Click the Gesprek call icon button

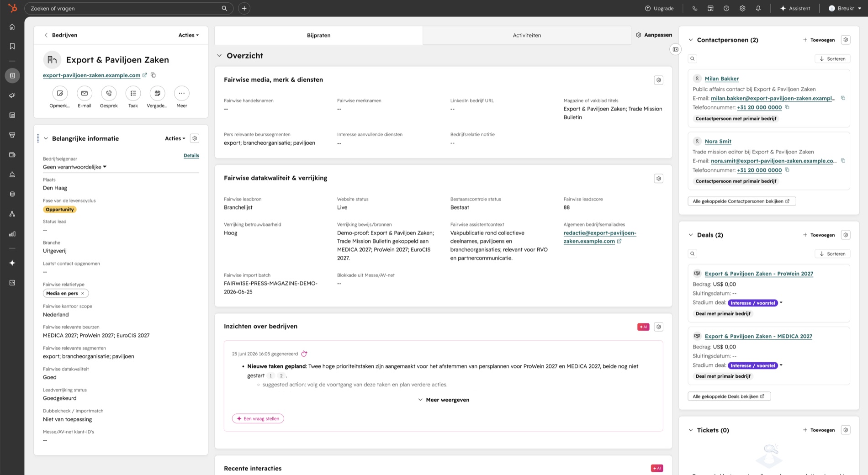coord(109,93)
